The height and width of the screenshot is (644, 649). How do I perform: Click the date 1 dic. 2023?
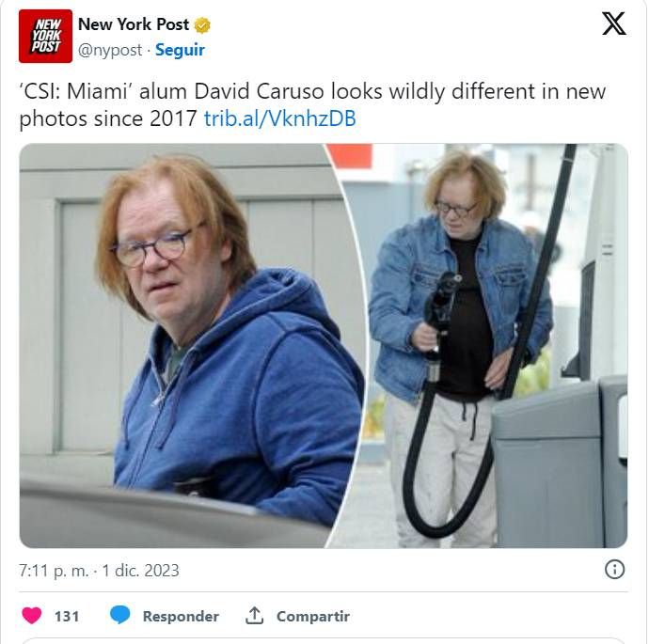coord(140,571)
